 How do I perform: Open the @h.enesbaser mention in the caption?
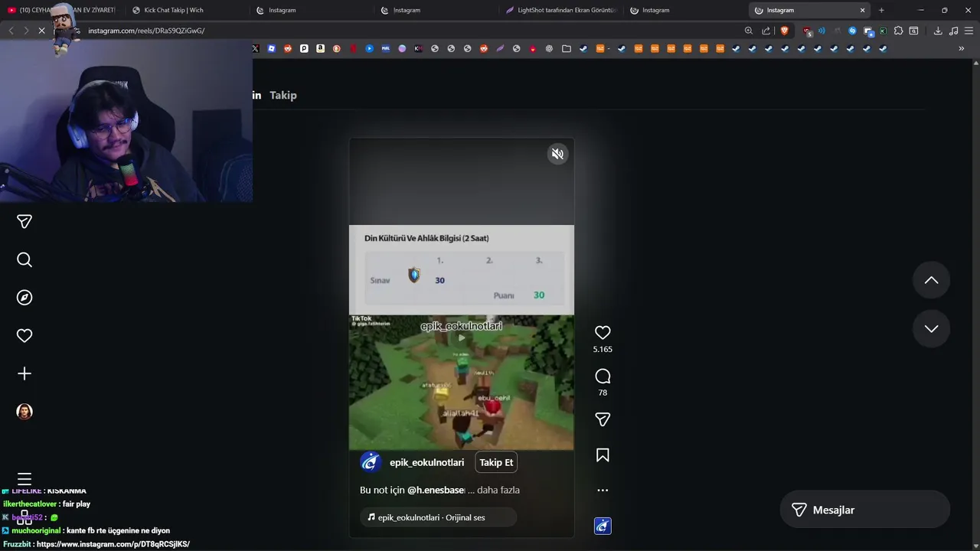tap(436, 490)
